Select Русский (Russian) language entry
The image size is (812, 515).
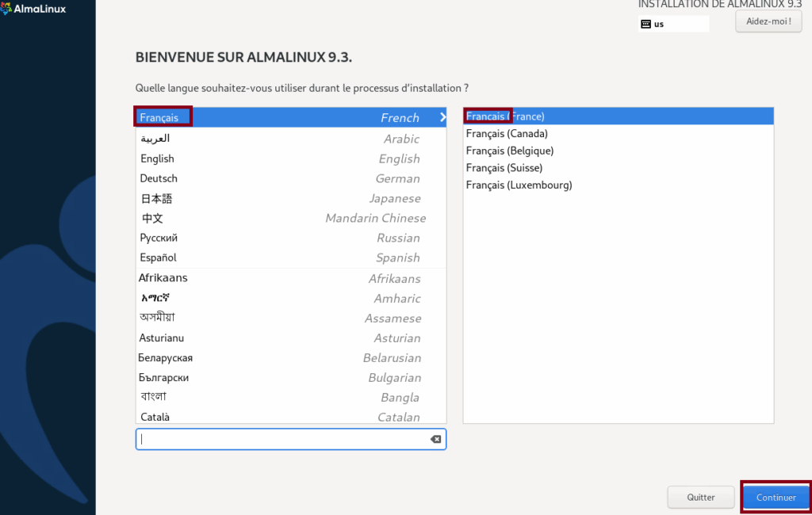[238, 238]
